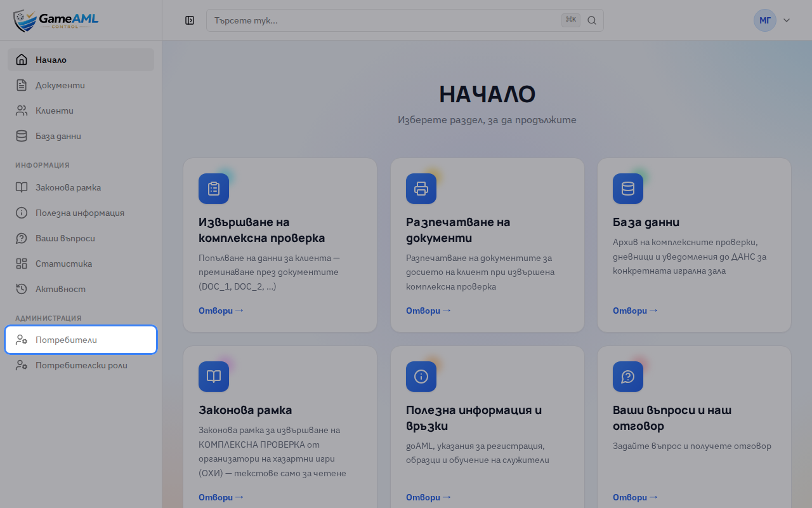Viewport: 812px width, 508px height.
Task: Click the search magnifier icon
Action: point(592,20)
